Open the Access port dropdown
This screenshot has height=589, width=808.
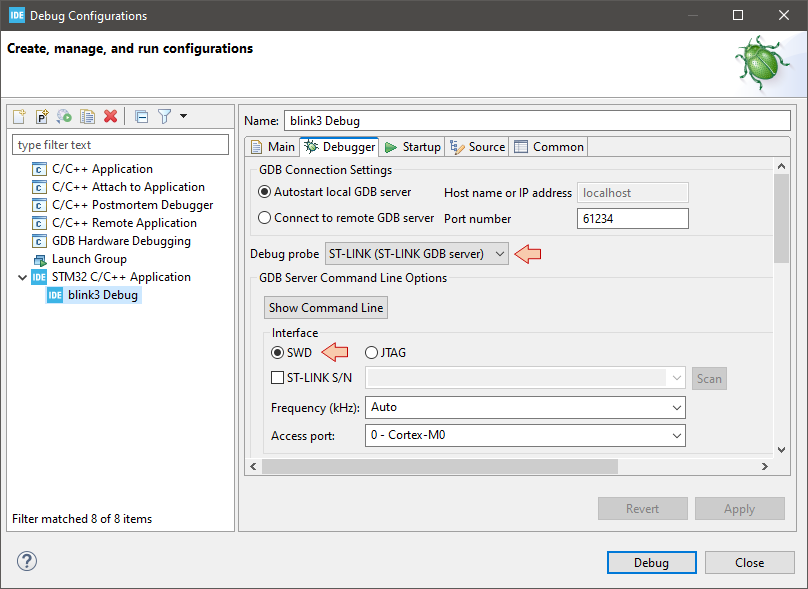pos(525,435)
